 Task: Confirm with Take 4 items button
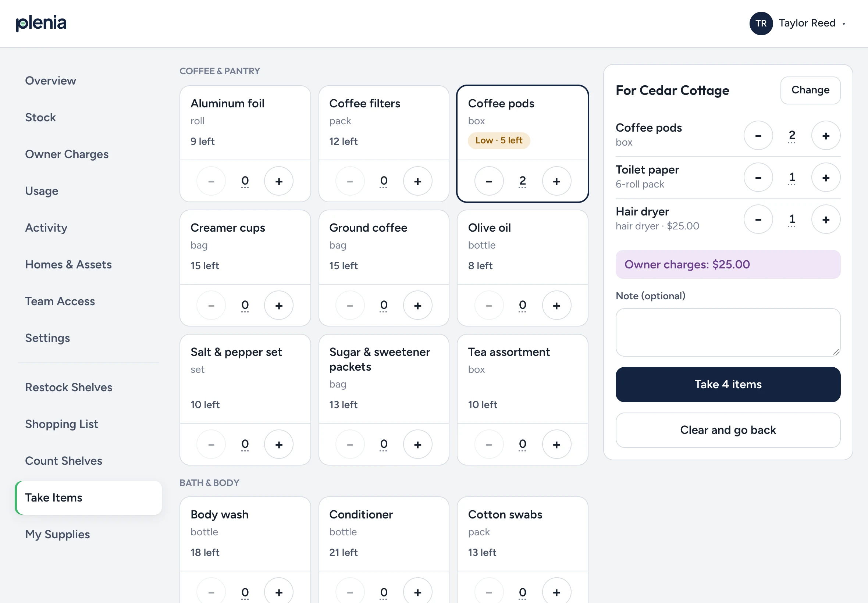728,384
